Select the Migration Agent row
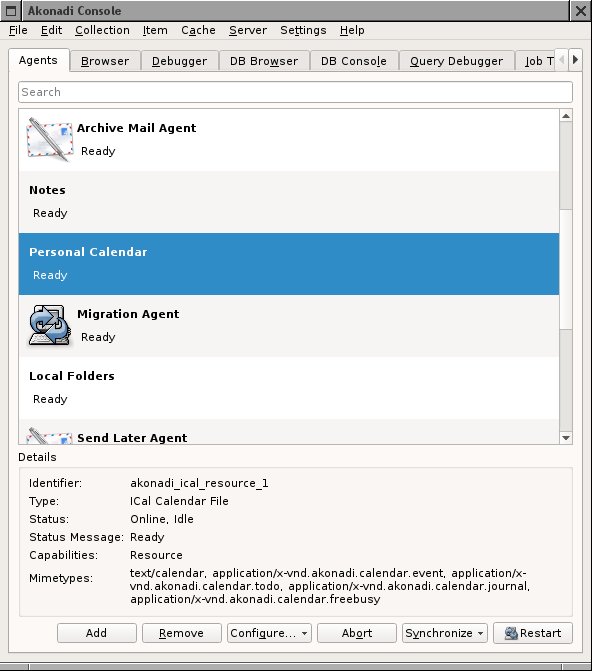This screenshot has height=671, width=592. (289, 326)
